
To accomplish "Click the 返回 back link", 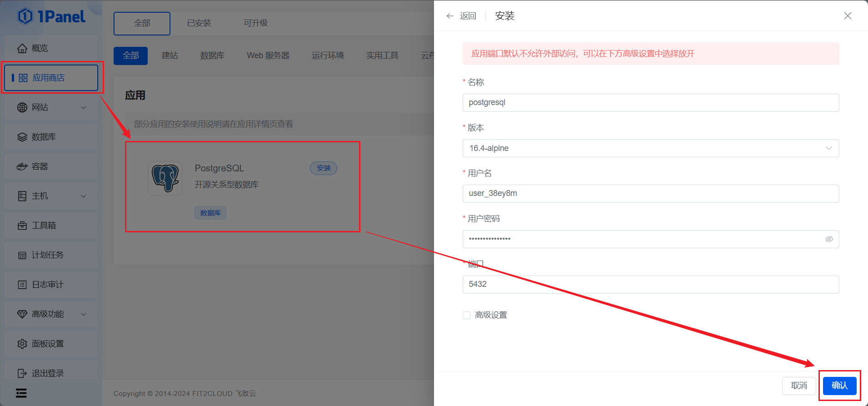I will coord(468,16).
